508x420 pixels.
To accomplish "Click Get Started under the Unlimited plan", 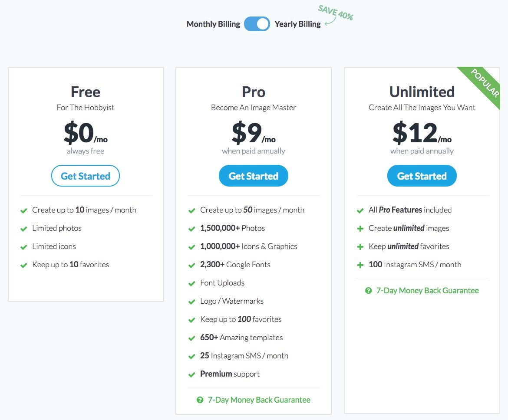I will pos(422,176).
